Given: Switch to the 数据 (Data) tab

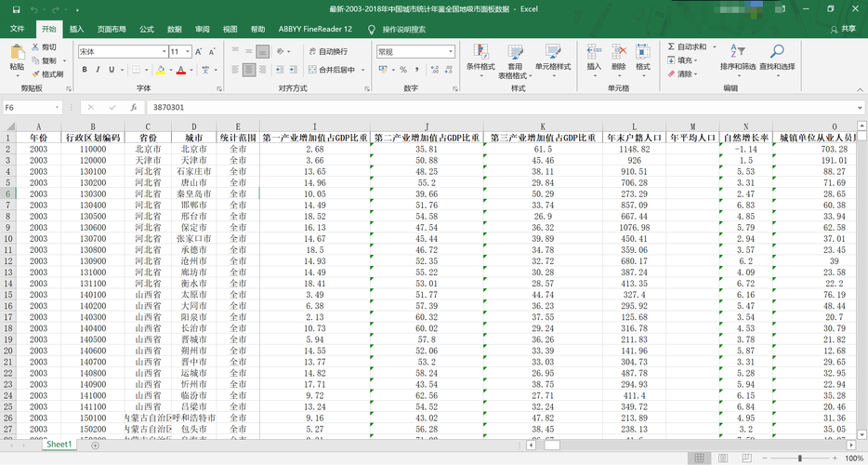Looking at the screenshot, I should (x=175, y=30).
